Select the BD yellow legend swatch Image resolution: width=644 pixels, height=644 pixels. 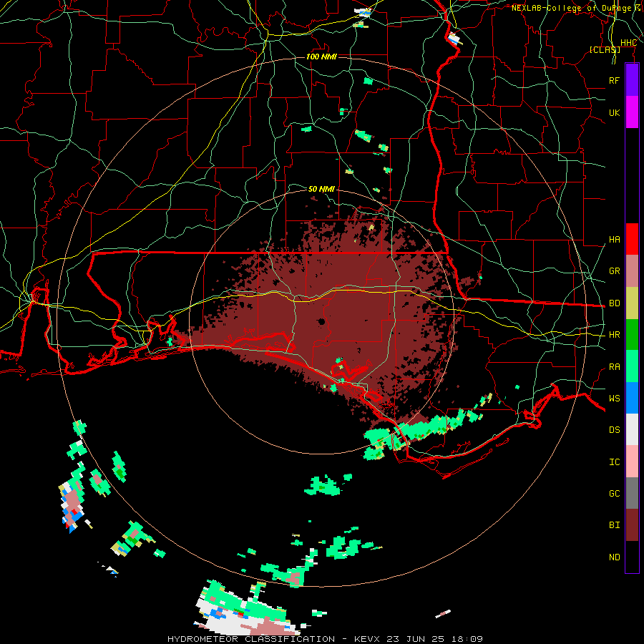coord(632,303)
